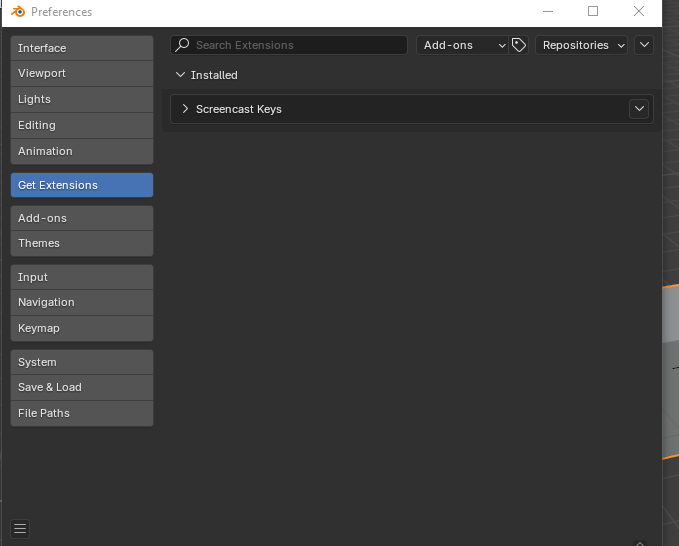Open Screencast Keys options dropdown
Viewport: 679px width, 546px height.
coord(639,109)
